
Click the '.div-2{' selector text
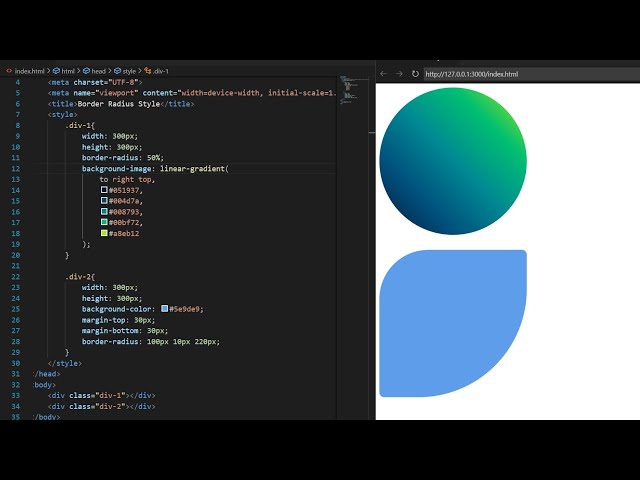click(x=80, y=277)
